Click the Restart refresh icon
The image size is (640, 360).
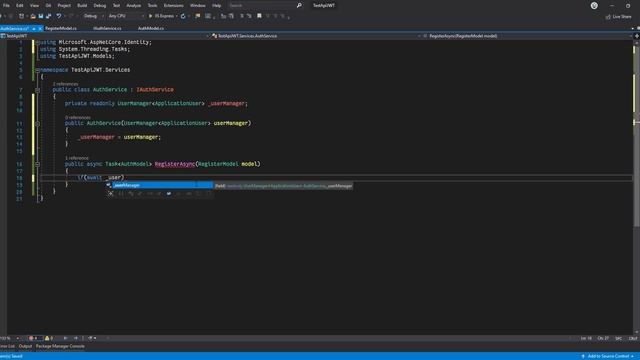(x=183, y=16)
